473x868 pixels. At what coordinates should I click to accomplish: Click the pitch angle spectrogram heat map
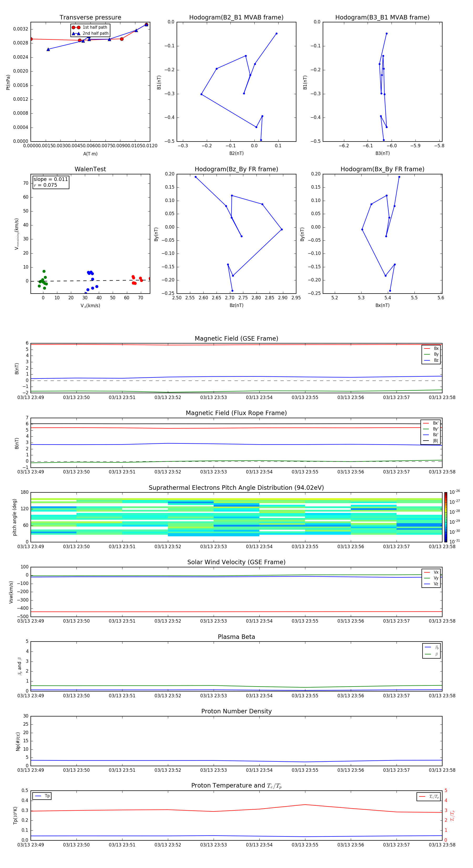(236, 517)
